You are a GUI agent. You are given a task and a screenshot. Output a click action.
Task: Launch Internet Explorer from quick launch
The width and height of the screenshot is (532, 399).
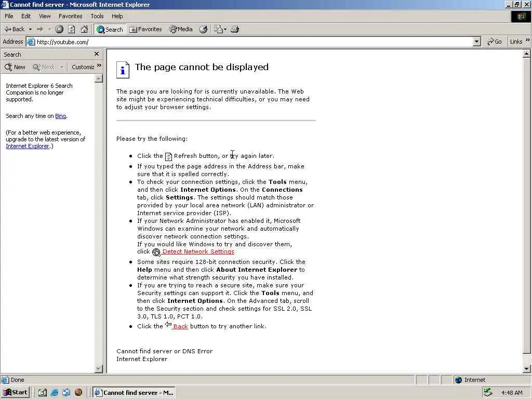pyautogui.click(x=54, y=393)
